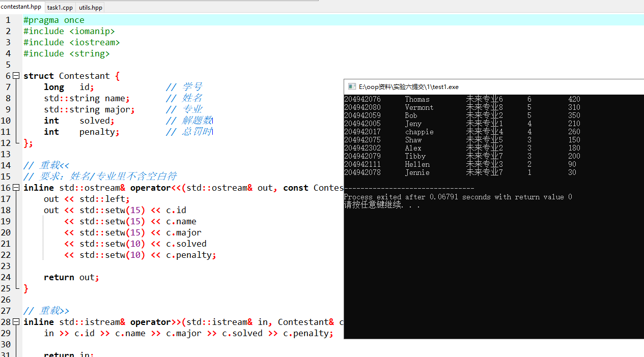
Task: Collapse the Contestant struct fold marker
Action: [x=16, y=75]
